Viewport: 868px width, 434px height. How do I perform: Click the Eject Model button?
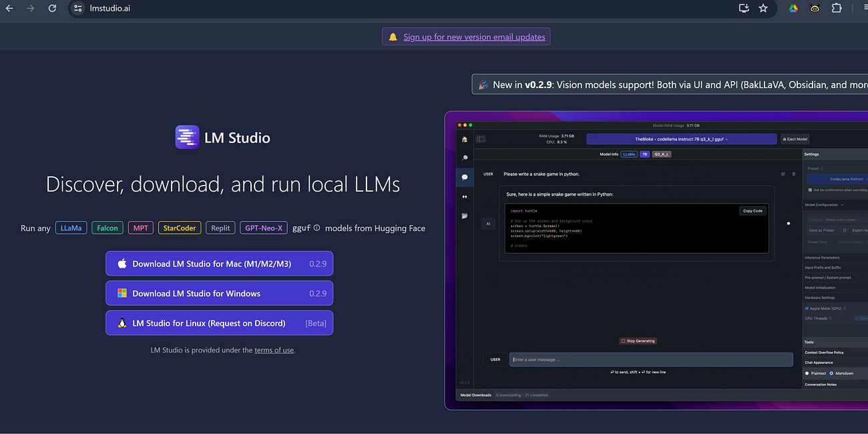(x=795, y=139)
